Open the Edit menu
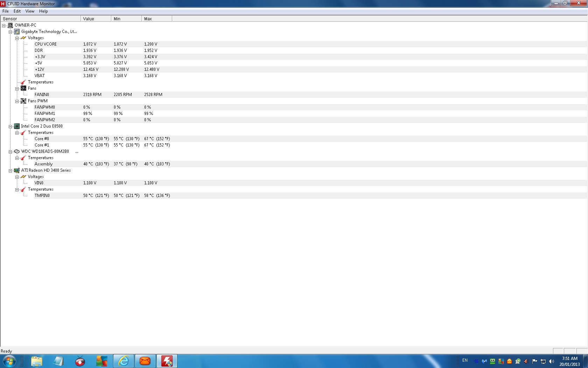Image resolution: width=588 pixels, height=368 pixels. point(17,11)
